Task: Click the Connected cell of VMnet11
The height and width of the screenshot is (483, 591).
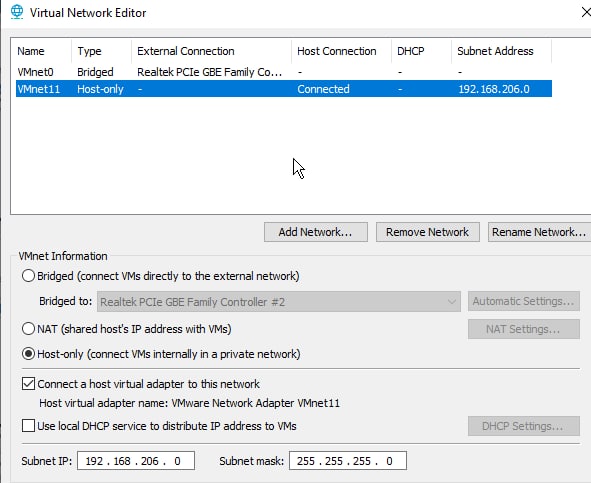Action: tap(323, 89)
